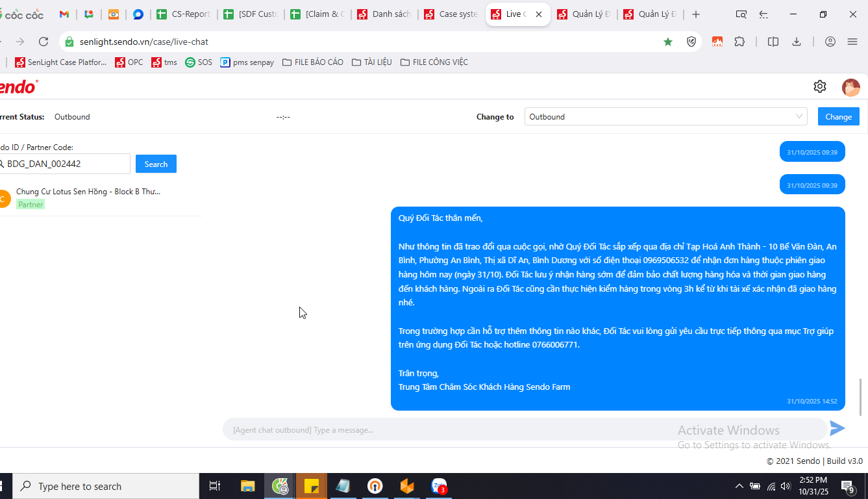Click the Windows taskbar search box
This screenshot has width=868, height=499.
106,486
